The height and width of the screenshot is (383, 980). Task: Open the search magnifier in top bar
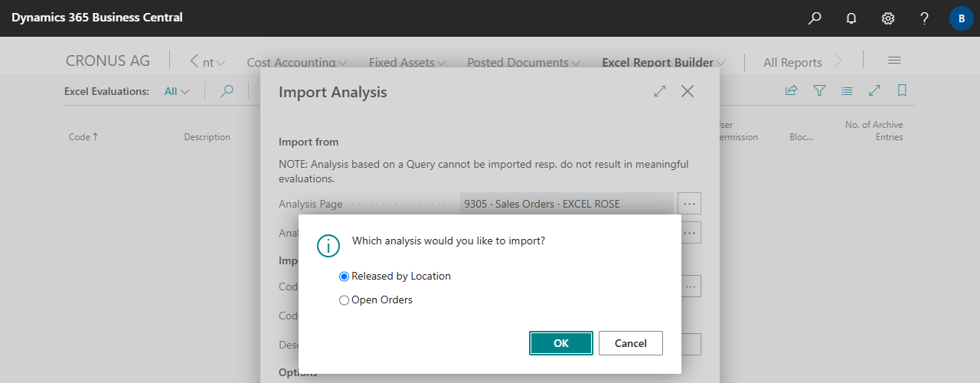[x=815, y=18]
